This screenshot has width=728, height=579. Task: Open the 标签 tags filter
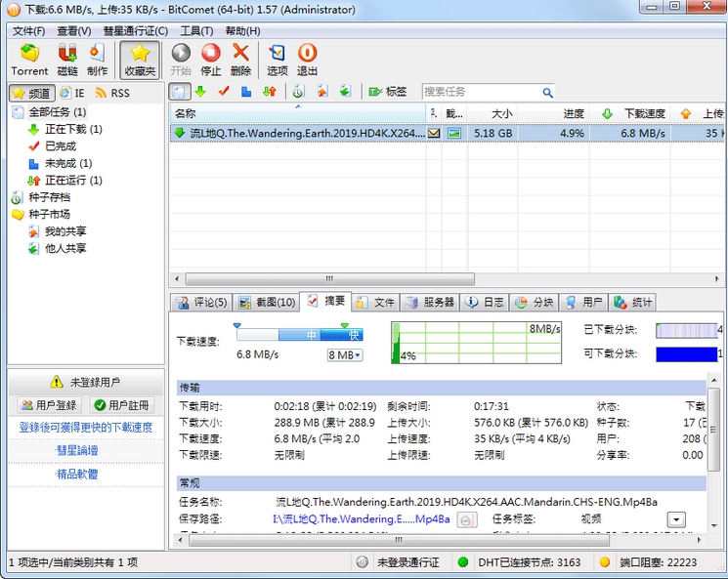388,92
